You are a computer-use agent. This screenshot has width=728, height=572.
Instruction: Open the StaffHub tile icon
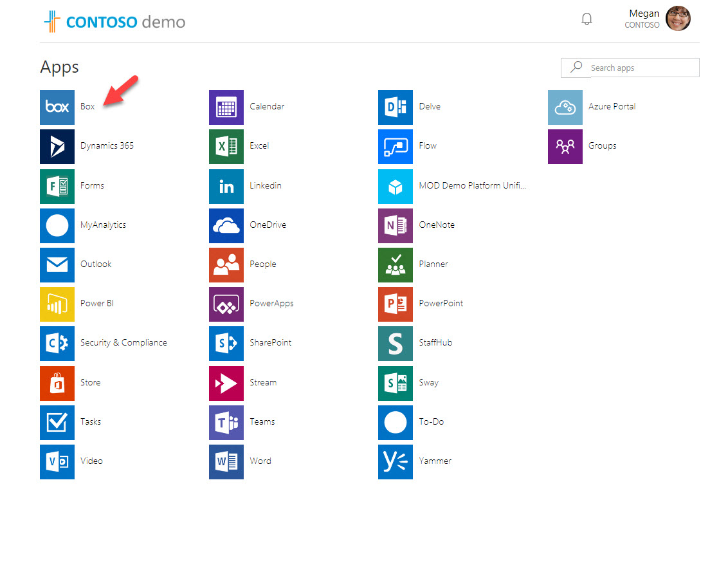(395, 344)
